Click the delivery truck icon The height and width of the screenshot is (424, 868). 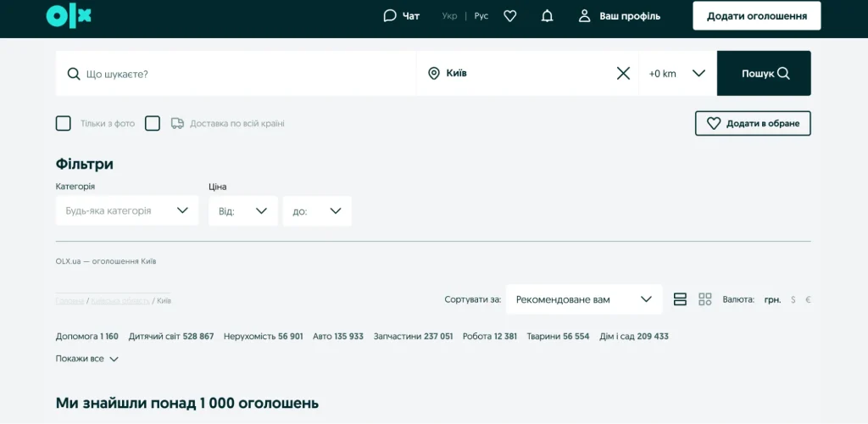177,124
